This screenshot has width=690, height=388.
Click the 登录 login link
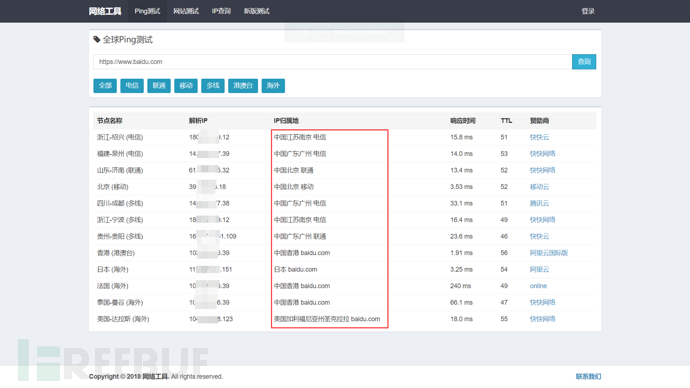pyautogui.click(x=588, y=11)
